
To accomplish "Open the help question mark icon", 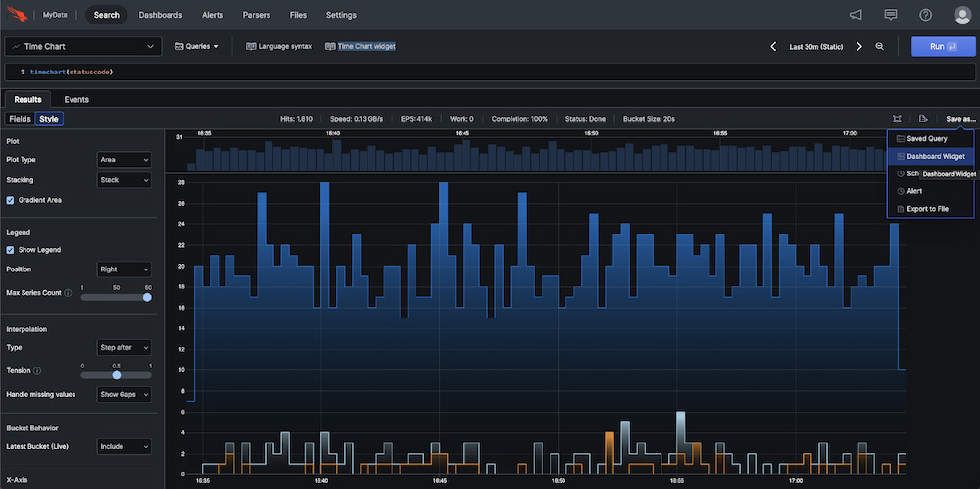I will pos(925,15).
